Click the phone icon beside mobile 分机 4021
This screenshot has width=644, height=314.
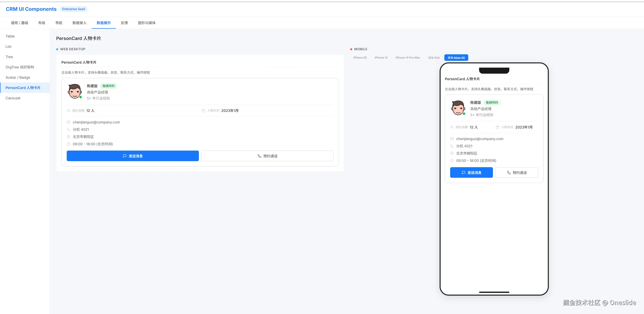point(452,146)
